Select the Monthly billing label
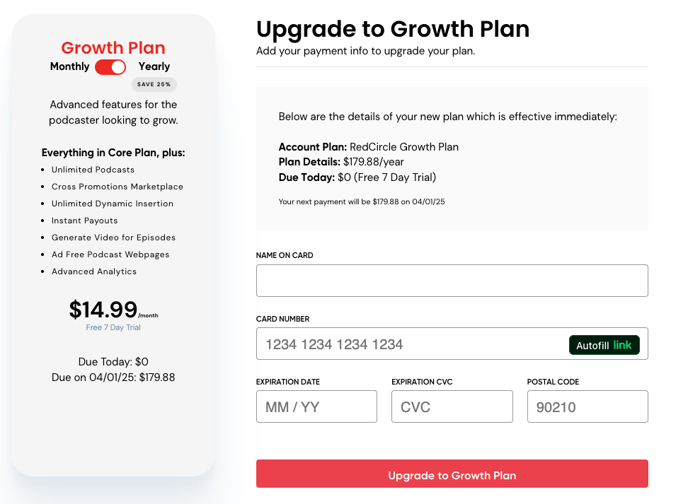Screen dimensions: 688x504 click(x=69, y=66)
